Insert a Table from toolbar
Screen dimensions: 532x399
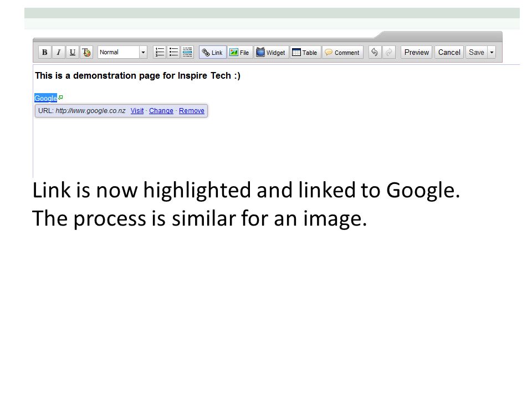[x=305, y=53]
